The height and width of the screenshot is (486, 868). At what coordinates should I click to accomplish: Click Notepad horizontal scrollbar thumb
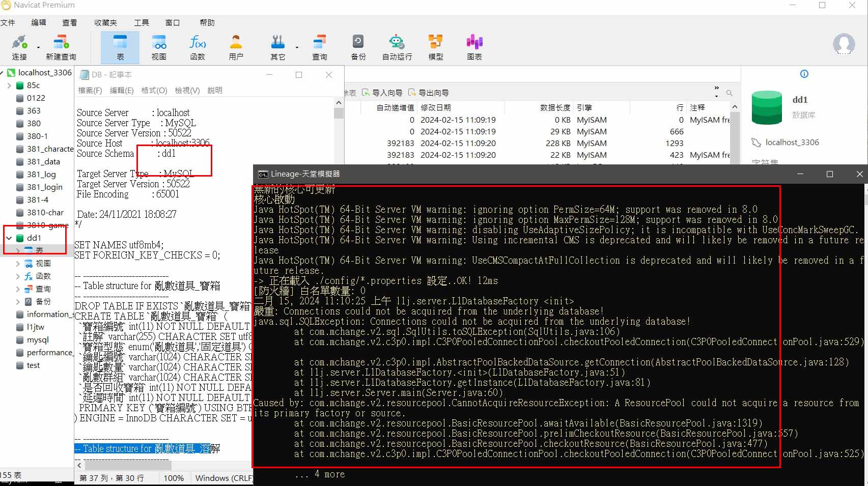pos(128,465)
